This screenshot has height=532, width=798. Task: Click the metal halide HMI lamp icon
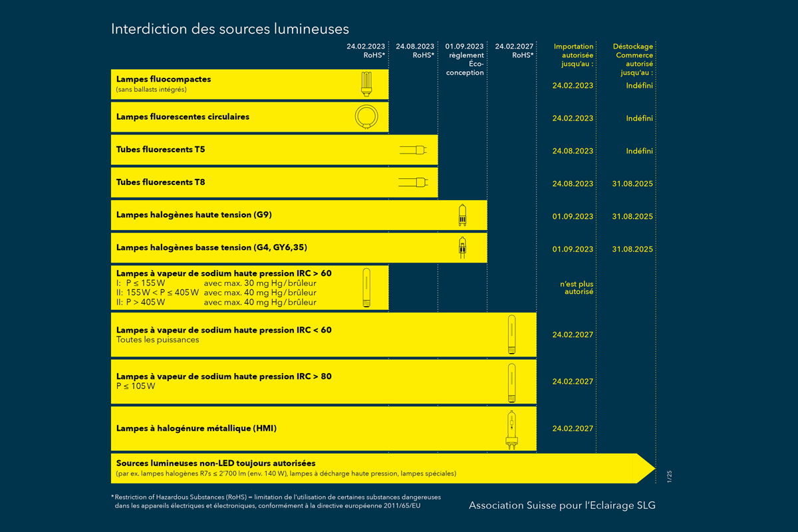coord(511,430)
